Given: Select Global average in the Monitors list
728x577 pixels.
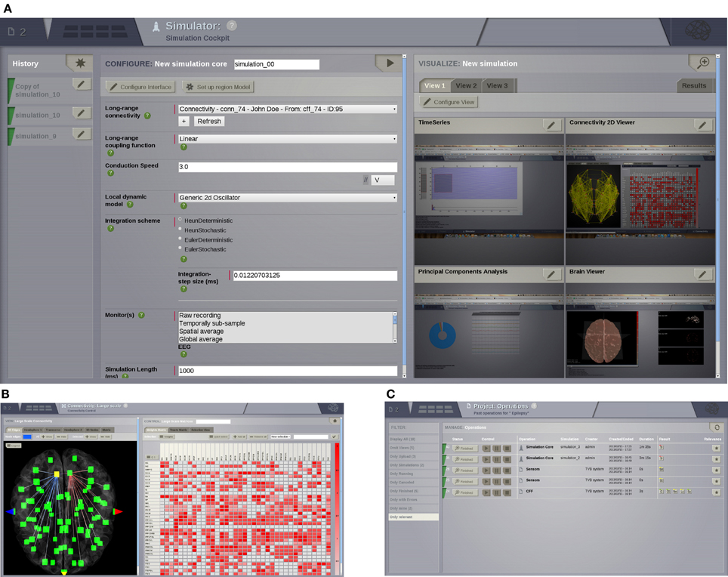Looking at the screenshot, I should 201,339.
